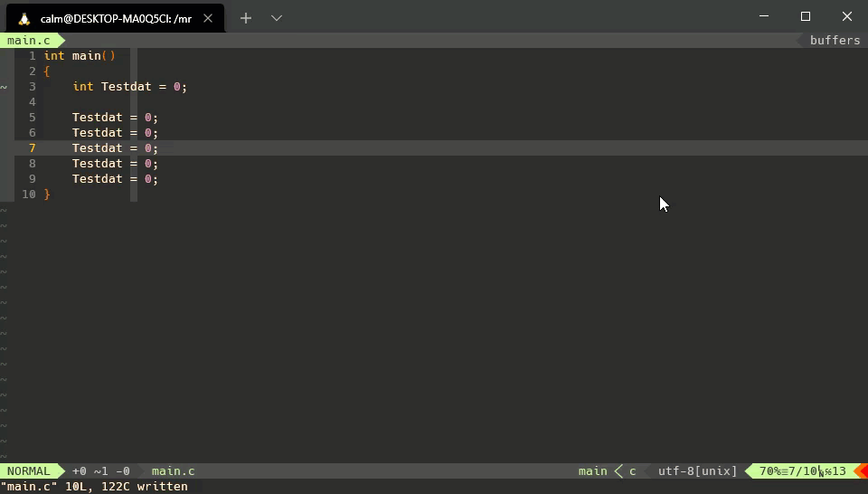Click main.c filename in status line

point(174,471)
